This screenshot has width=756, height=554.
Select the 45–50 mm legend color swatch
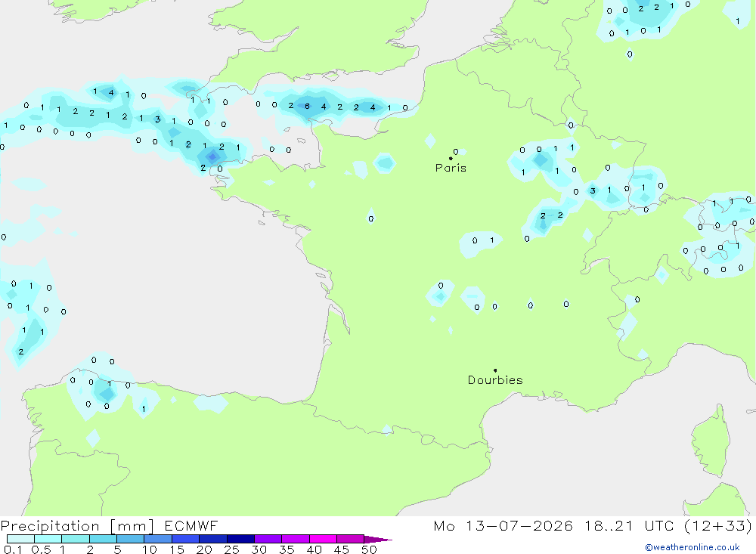(x=350, y=539)
